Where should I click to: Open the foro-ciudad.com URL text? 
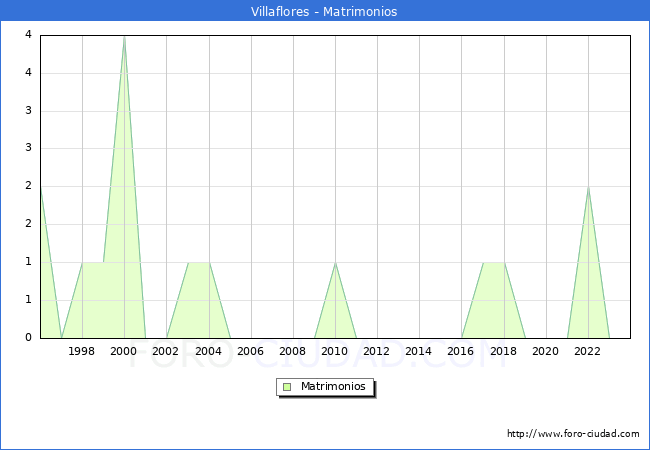(573, 434)
